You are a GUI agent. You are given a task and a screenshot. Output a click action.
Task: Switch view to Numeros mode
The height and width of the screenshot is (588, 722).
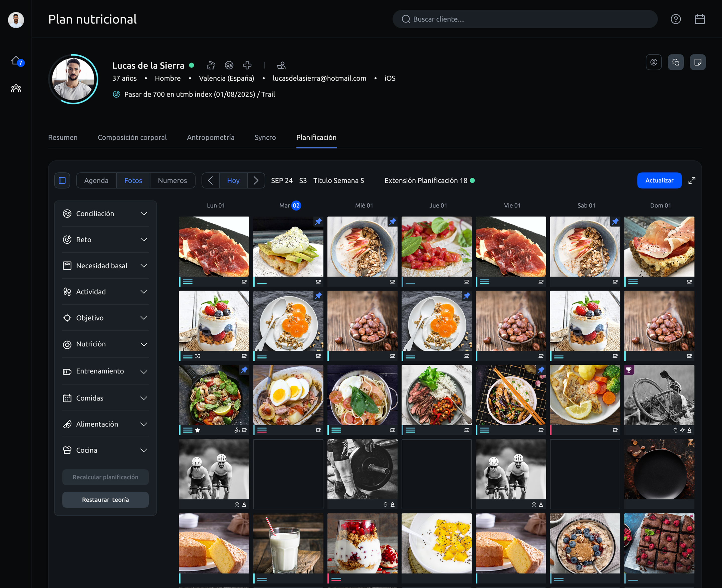(x=172, y=180)
